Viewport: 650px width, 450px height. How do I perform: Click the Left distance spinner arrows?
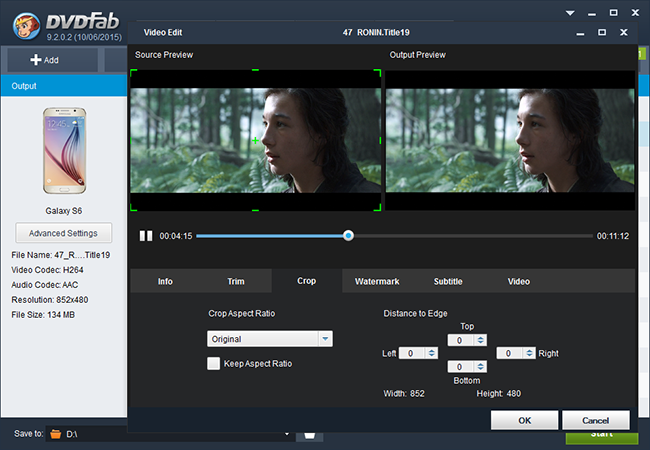(x=432, y=353)
